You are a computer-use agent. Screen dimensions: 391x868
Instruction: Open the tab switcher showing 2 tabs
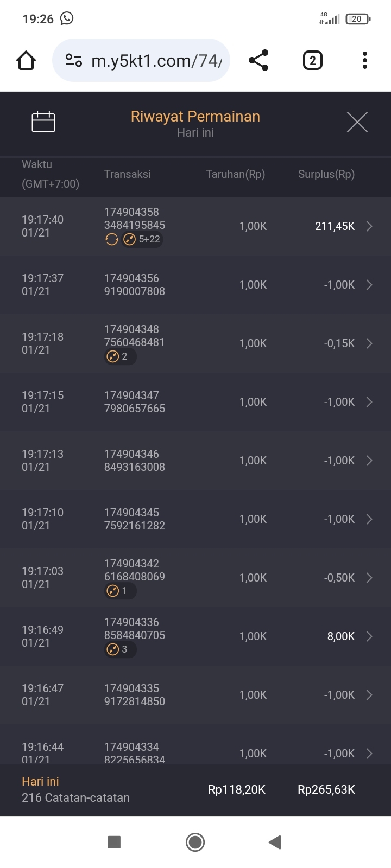pos(312,60)
